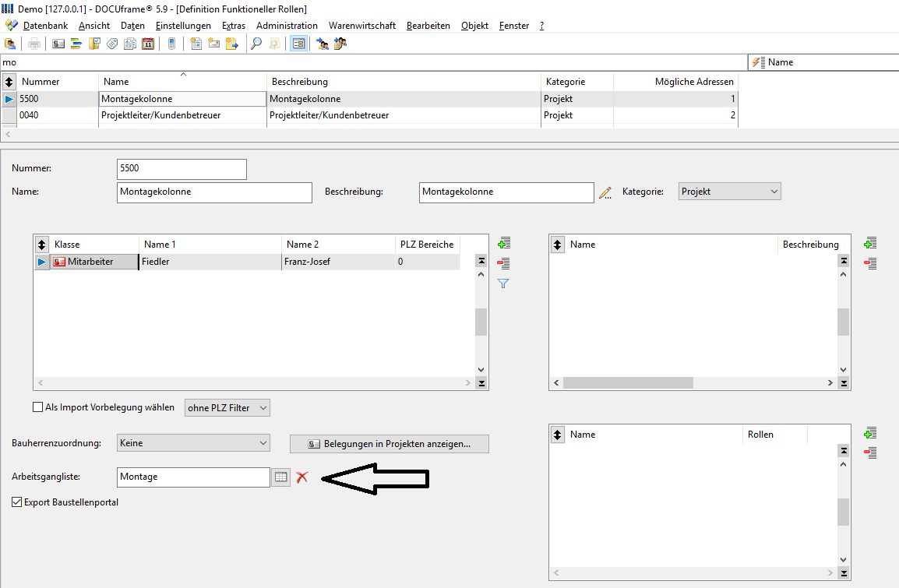
Task: Sort by Mögliche Adressen column header
Action: (x=675, y=82)
